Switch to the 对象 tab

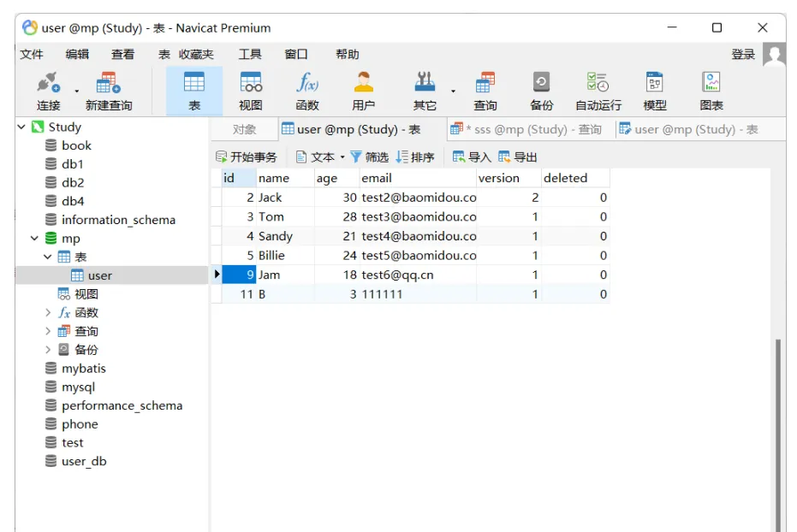tap(244, 129)
